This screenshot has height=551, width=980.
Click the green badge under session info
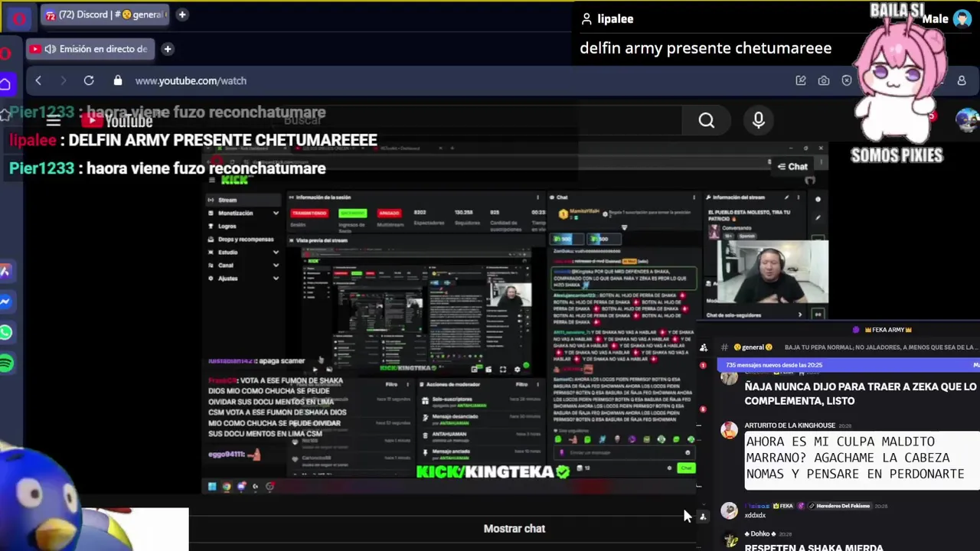[x=353, y=213]
